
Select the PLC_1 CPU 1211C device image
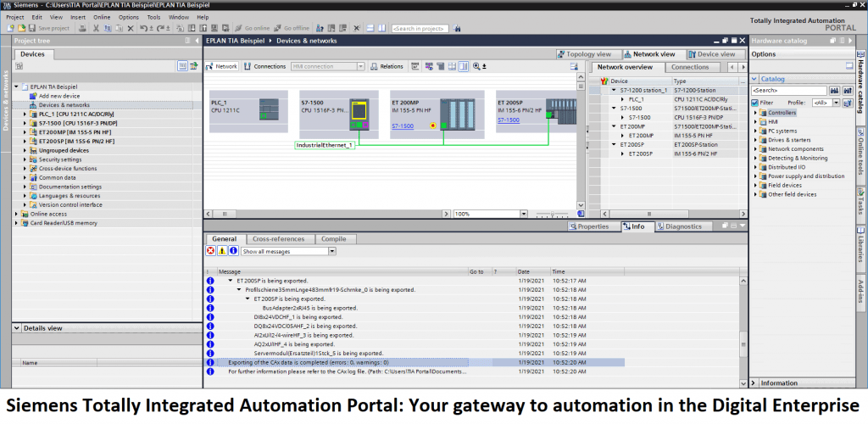[269, 109]
